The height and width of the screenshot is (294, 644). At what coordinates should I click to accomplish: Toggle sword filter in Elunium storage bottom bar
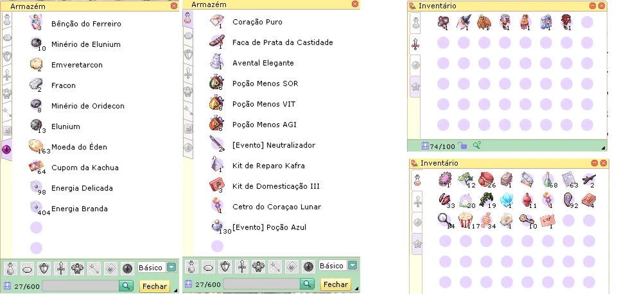[61, 268]
